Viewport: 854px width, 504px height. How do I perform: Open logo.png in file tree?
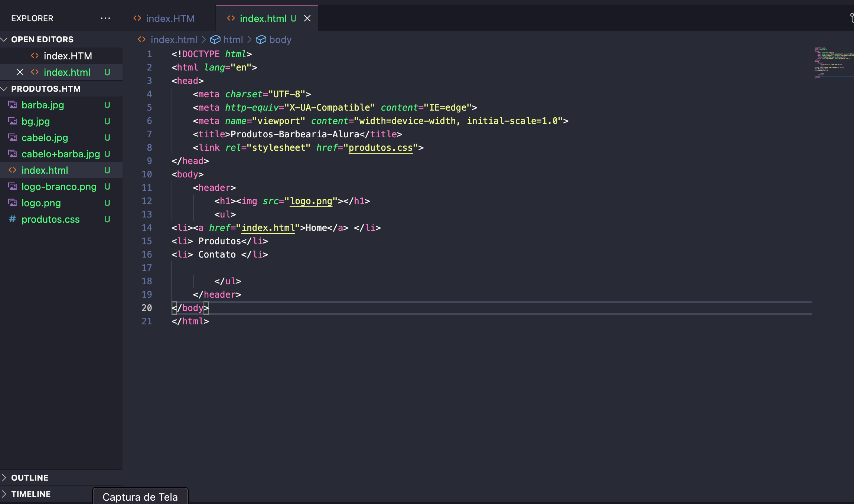point(61,203)
